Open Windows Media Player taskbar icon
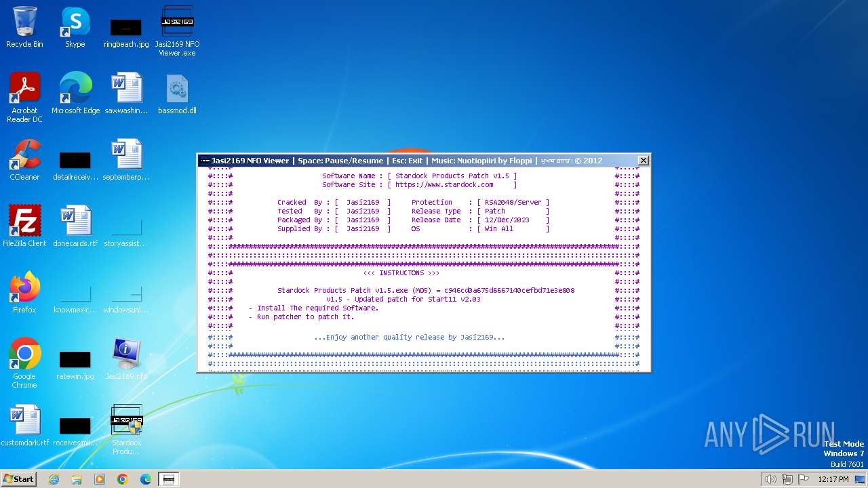This screenshot has height=488, width=868. (x=100, y=479)
